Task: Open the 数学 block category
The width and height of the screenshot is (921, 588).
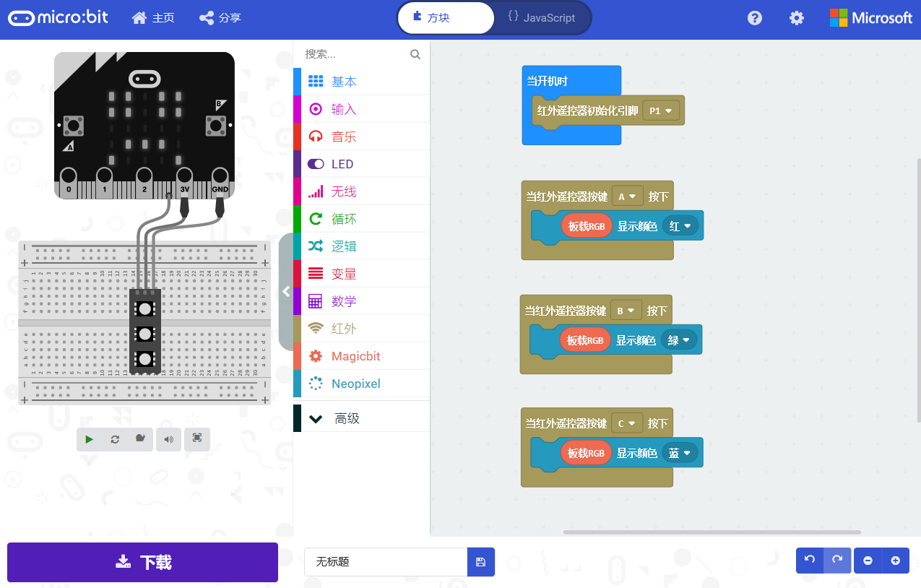Action: pos(361,301)
